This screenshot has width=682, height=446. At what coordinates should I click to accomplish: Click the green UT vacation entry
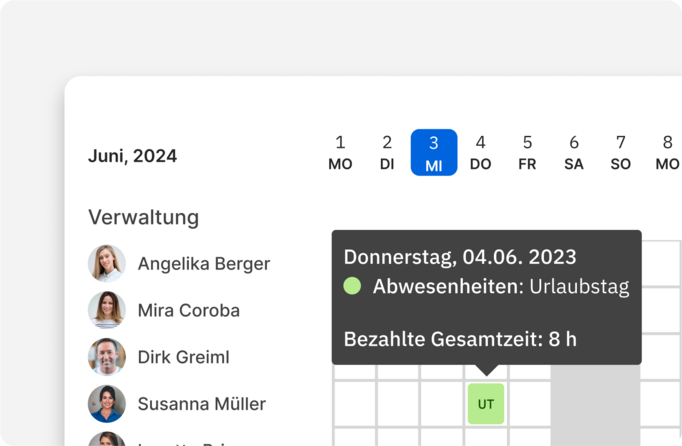coord(486,404)
